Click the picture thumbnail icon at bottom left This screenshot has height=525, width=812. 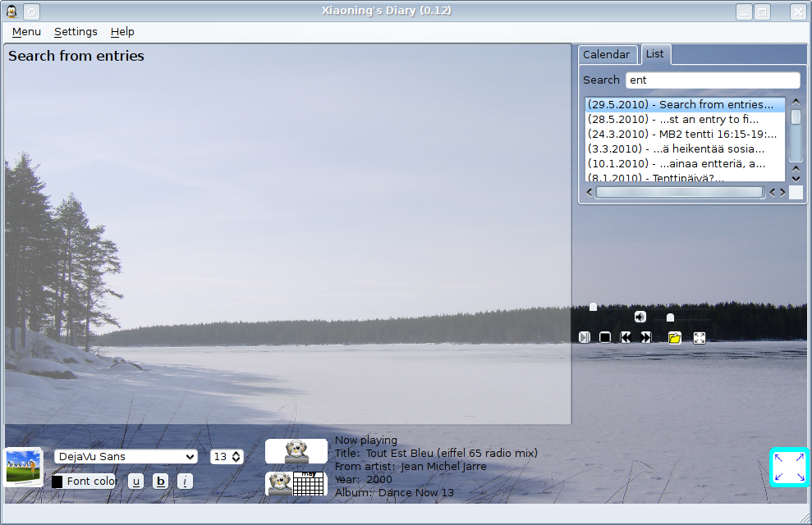point(23,467)
